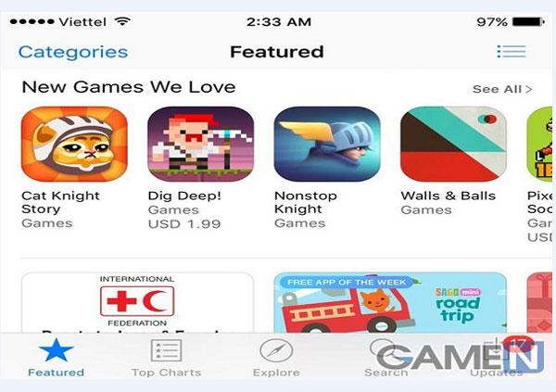Tap the battery indicator in status bar
Image resolution: width=556 pixels, height=392 pixels.
[x=528, y=22]
